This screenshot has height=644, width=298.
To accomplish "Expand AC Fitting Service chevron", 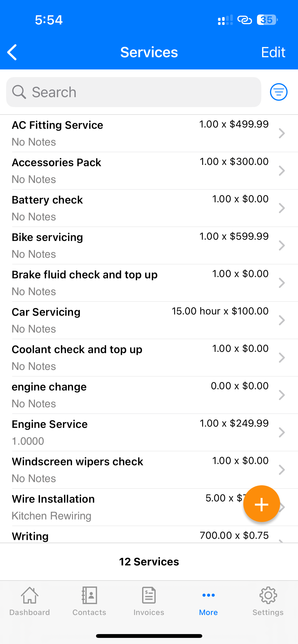I will tap(281, 133).
